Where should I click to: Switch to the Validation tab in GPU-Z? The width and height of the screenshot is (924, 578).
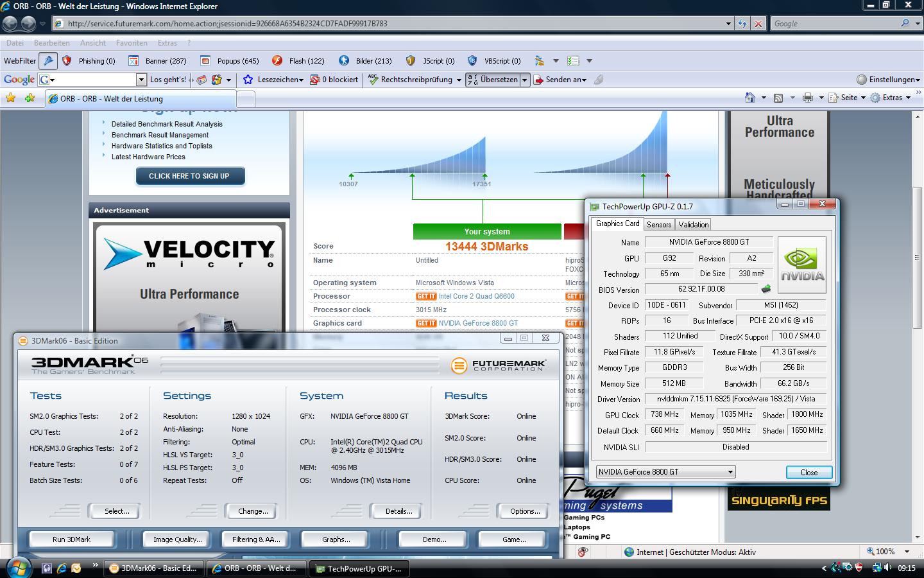[x=694, y=224]
